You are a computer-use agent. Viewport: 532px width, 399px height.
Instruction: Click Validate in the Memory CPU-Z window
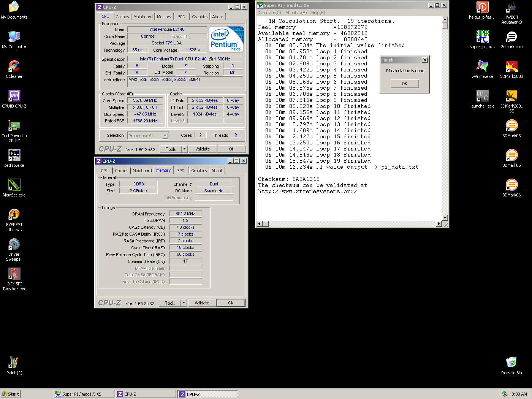[202, 303]
